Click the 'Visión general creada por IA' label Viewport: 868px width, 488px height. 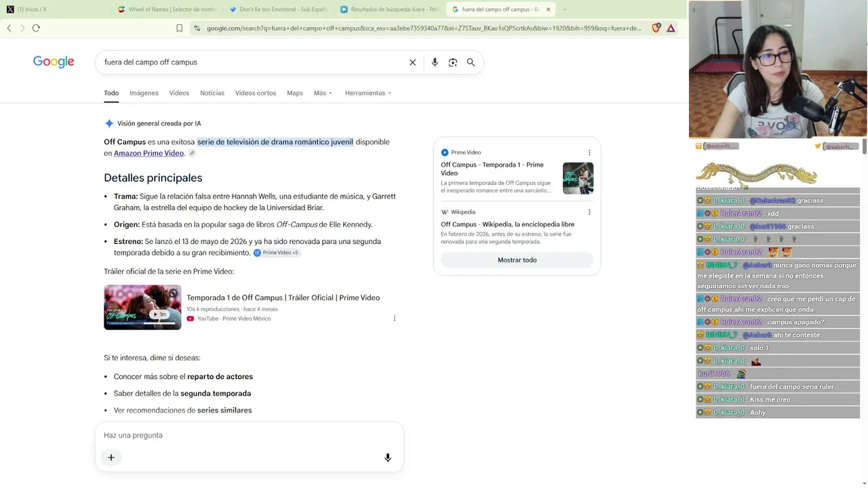click(159, 123)
